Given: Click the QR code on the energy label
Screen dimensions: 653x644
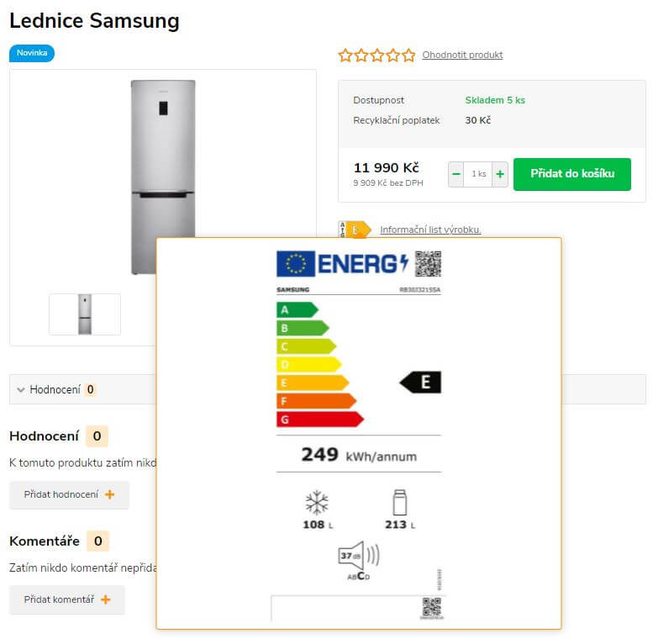Looking at the screenshot, I should click(x=428, y=264).
